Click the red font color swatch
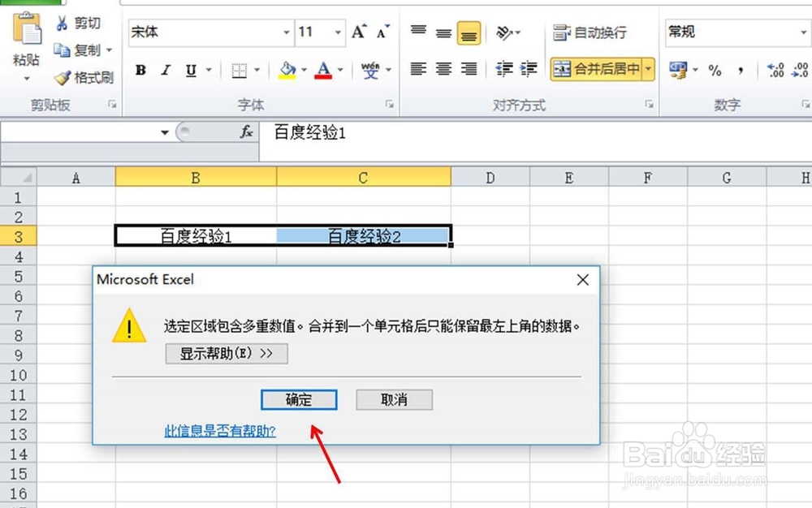 tap(323, 77)
